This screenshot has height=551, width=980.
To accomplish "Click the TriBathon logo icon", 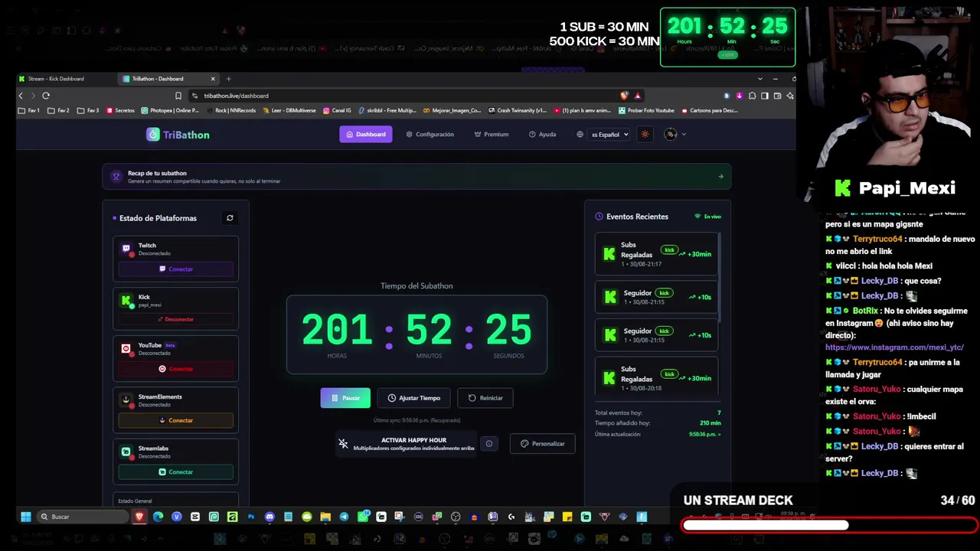I will 153,135.
